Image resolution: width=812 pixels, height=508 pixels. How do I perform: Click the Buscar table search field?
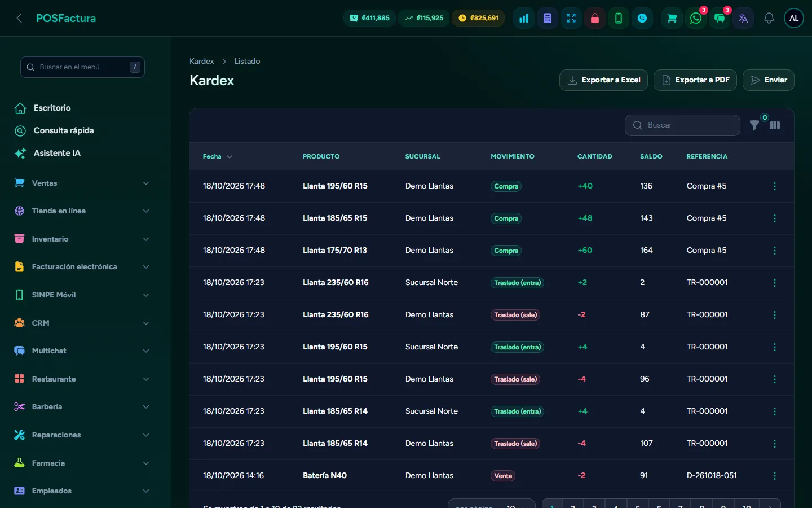682,125
